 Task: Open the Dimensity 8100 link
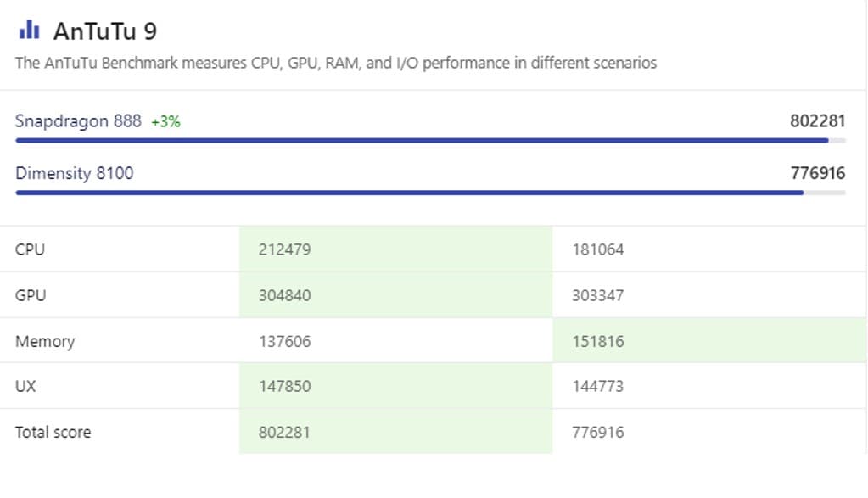point(74,173)
